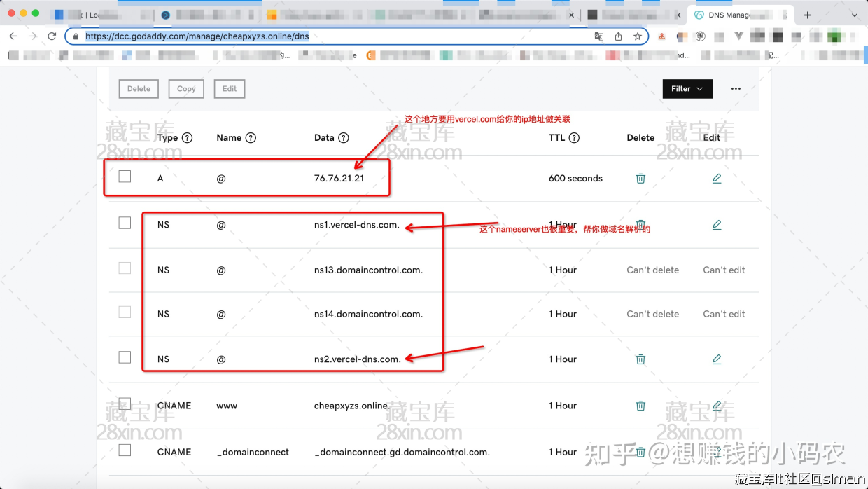Delete the www CNAME record
Screen dimensions: 868x489
tap(640, 406)
